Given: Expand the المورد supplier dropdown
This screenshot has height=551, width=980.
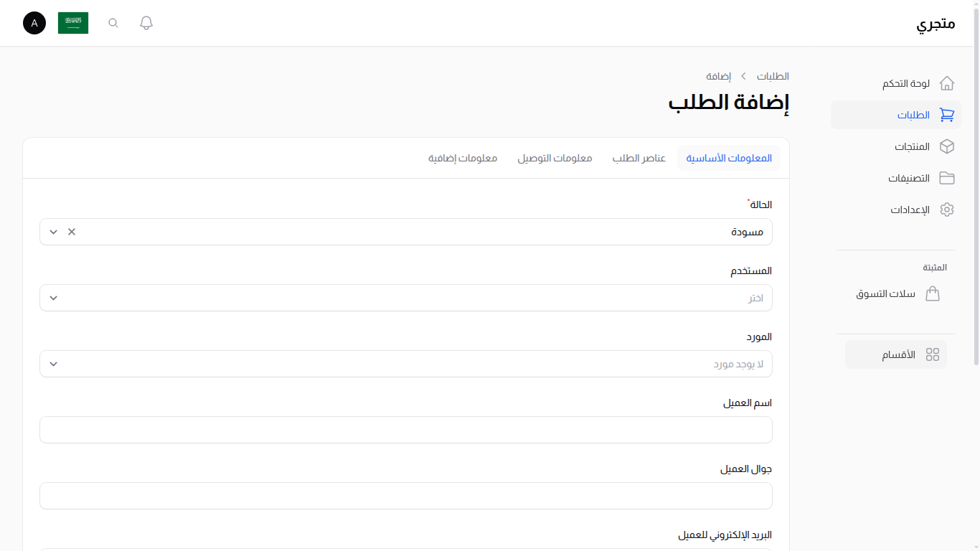Looking at the screenshot, I should [x=53, y=364].
